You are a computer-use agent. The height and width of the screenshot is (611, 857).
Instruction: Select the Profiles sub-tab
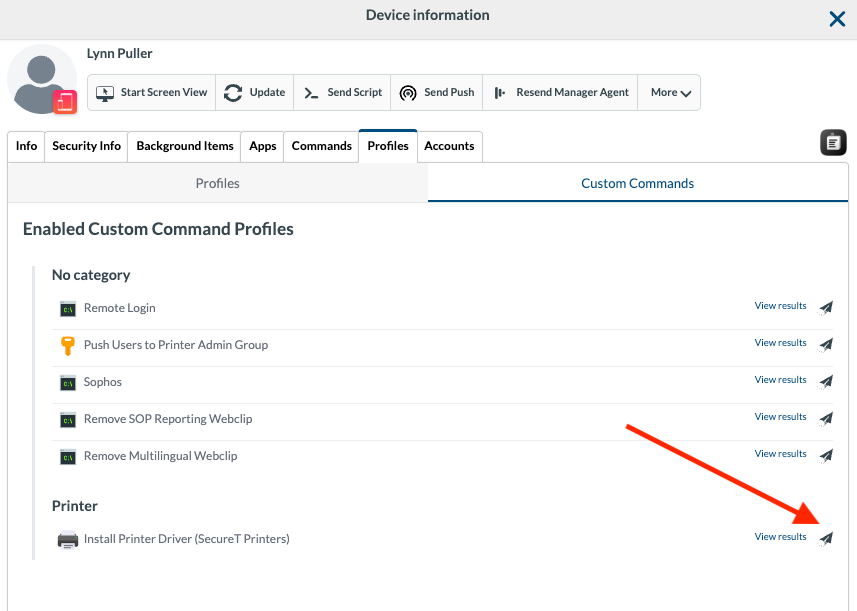[x=217, y=184]
